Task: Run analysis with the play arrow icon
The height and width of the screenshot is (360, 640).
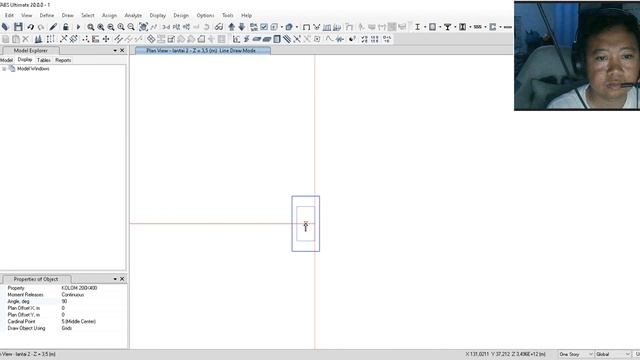Action: pyautogui.click(x=78, y=27)
